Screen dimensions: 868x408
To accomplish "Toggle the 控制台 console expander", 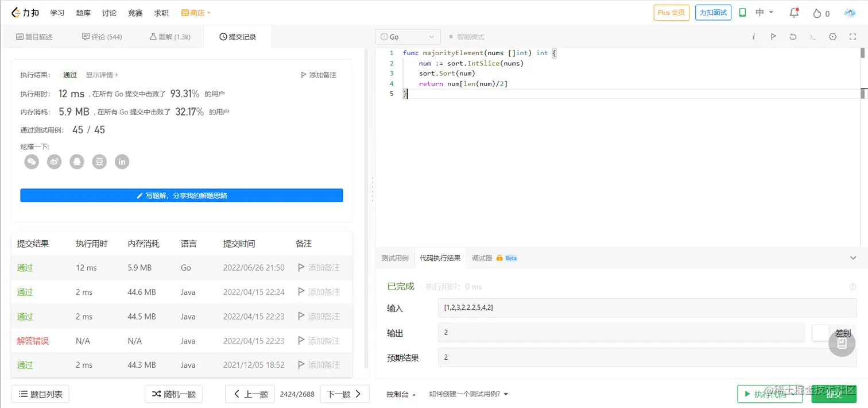I will (401, 394).
